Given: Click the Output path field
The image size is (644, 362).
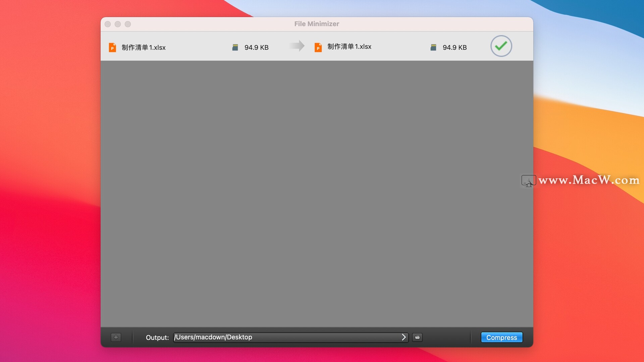Looking at the screenshot, I should tap(291, 337).
